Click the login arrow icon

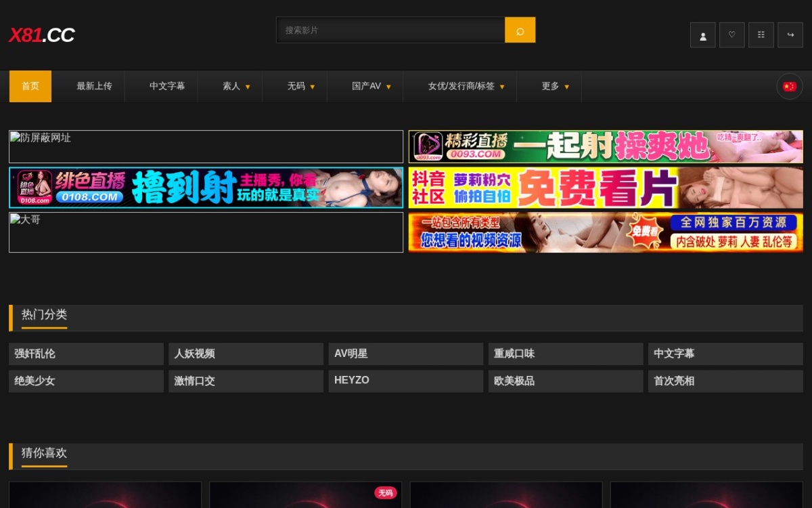click(x=790, y=35)
